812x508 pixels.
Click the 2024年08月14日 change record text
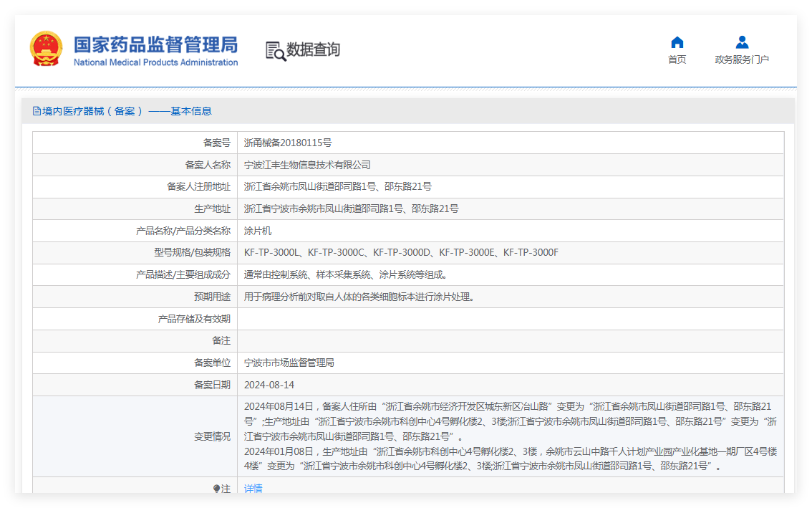coord(510,421)
